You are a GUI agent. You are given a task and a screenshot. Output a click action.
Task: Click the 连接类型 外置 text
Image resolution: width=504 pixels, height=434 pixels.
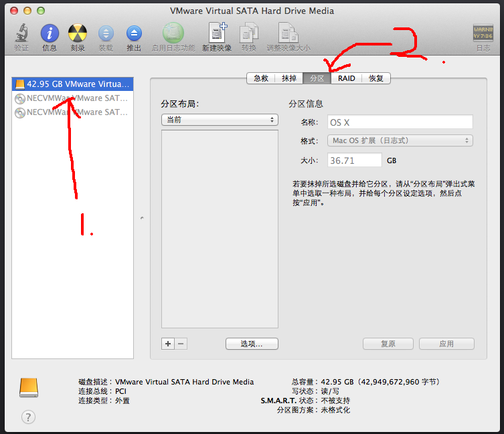(104, 401)
